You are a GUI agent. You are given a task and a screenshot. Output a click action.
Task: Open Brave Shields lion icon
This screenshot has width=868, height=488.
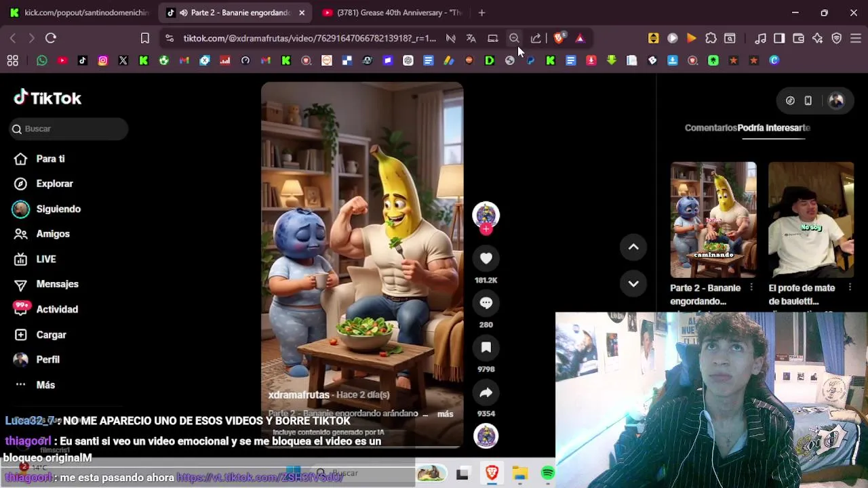559,38
